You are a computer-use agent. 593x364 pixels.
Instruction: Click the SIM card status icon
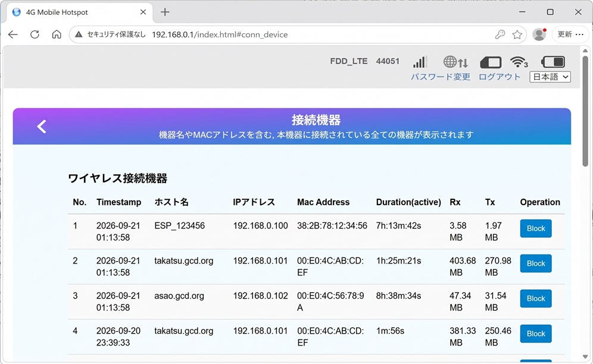point(491,62)
